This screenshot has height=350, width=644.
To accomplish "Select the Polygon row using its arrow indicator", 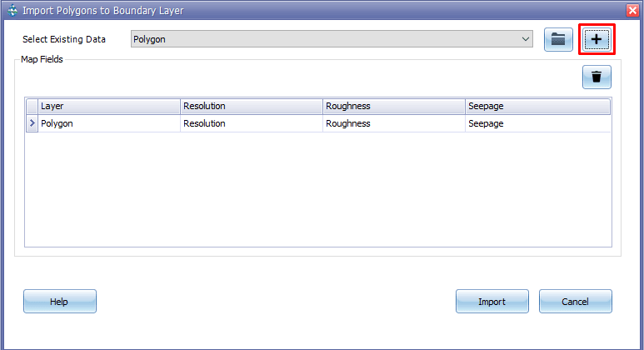I will pyautogui.click(x=32, y=123).
